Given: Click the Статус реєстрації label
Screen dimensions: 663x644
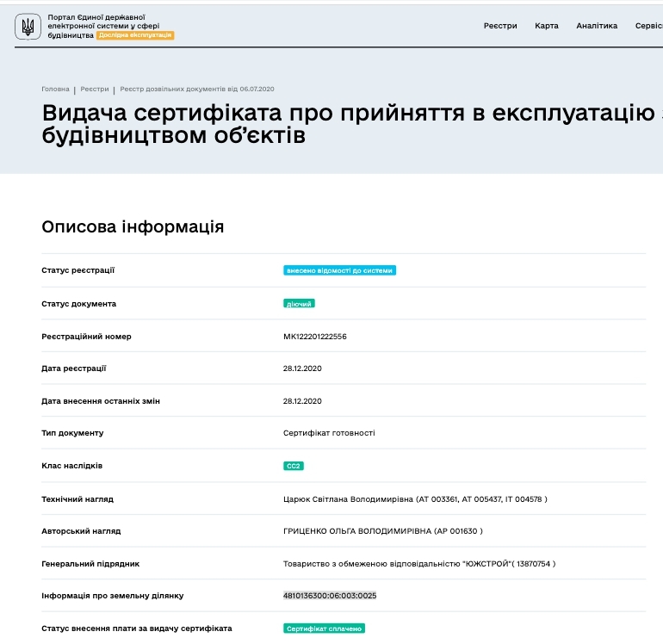Looking at the screenshot, I should pos(77,270).
